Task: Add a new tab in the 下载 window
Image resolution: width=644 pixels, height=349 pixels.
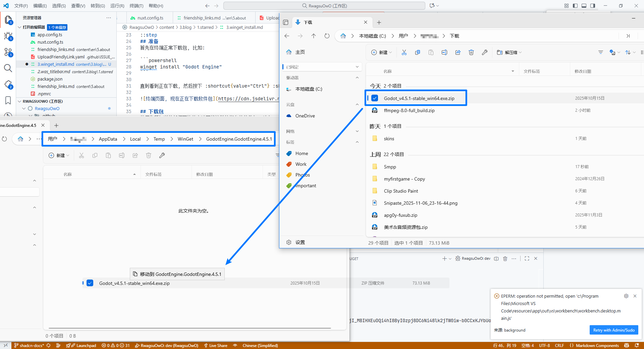Action: pyautogui.click(x=379, y=22)
